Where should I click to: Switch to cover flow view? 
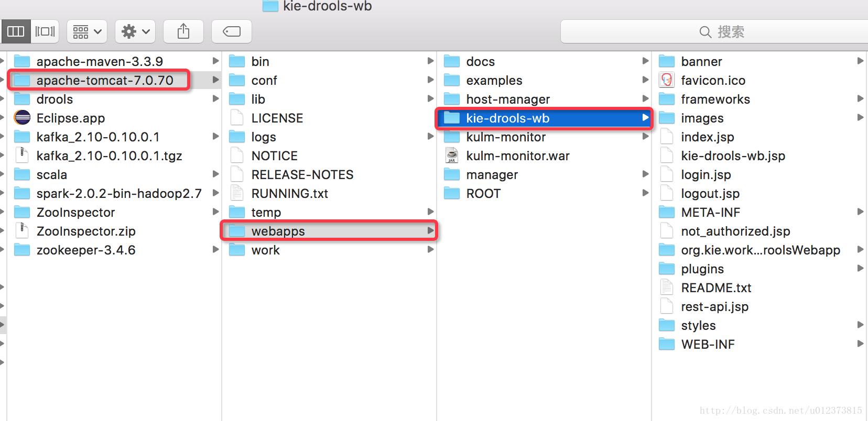tap(45, 31)
